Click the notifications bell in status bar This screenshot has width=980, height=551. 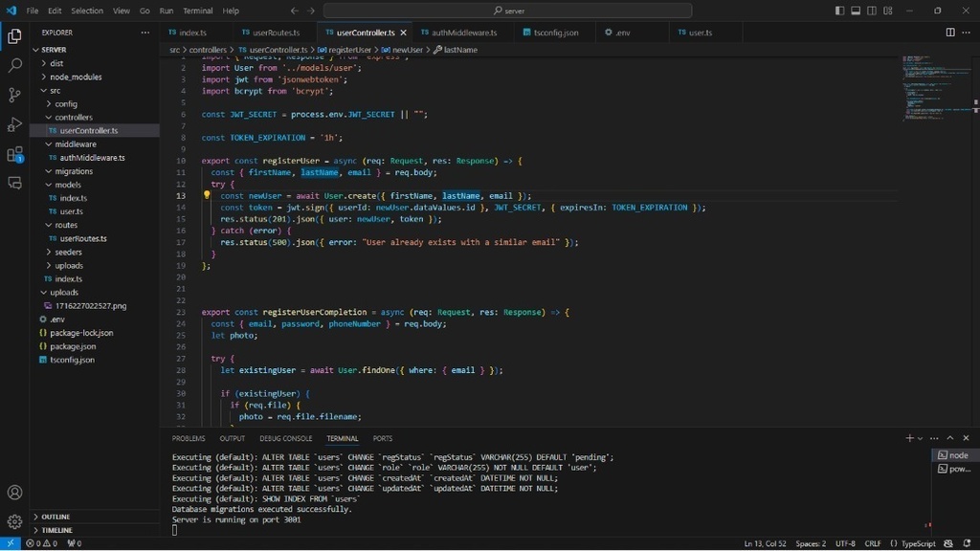967,543
